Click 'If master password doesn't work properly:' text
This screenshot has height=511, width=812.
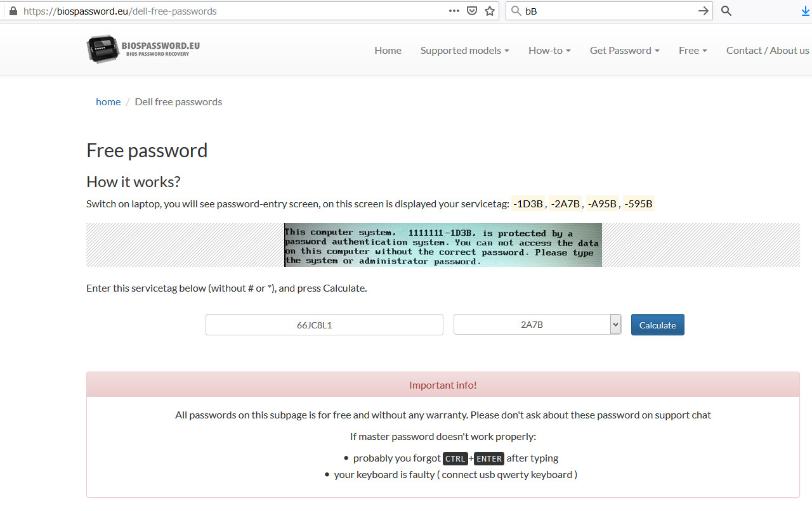(443, 436)
